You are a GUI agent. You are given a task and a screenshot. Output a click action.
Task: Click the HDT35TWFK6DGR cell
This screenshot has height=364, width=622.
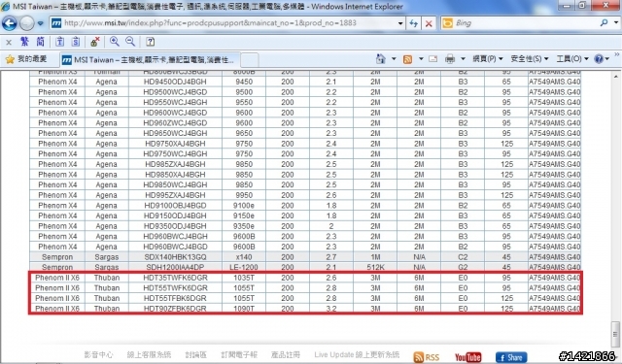tap(175, 278)
